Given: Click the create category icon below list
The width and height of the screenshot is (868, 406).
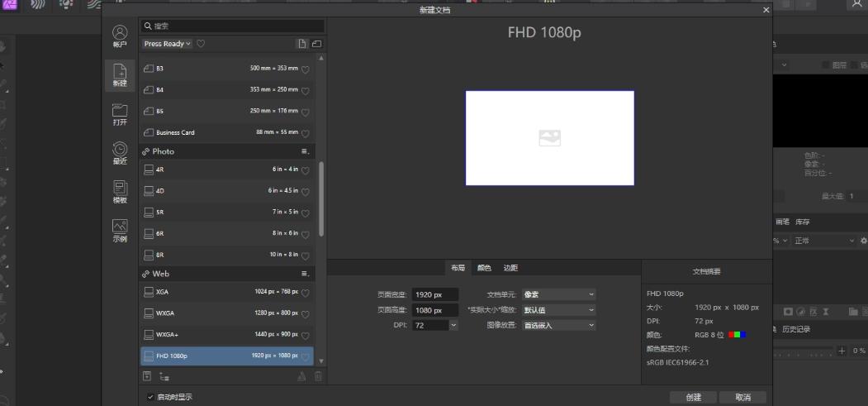Looking at the screenshot, I should pos(164,376).
